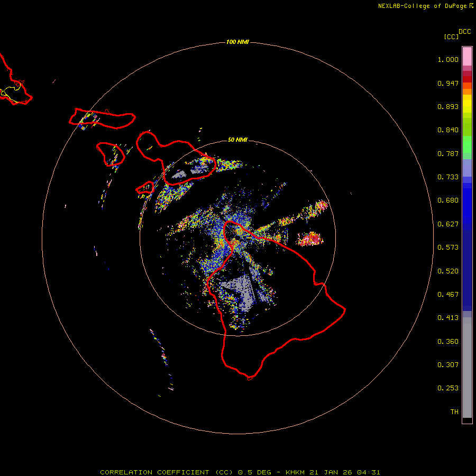This screenshot has width=476, height=476.
Task: Click the Molokai island outline
Action: [x=102, y=118]
